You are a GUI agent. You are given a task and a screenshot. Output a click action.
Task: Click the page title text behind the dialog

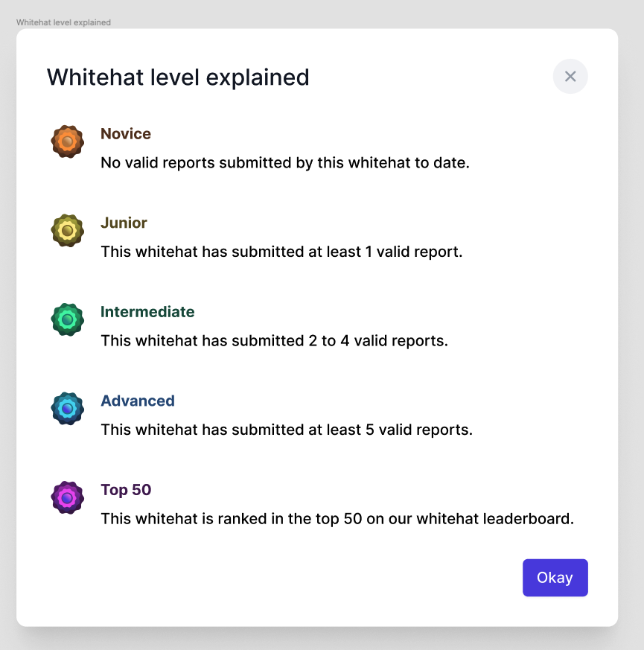(63, 22)
